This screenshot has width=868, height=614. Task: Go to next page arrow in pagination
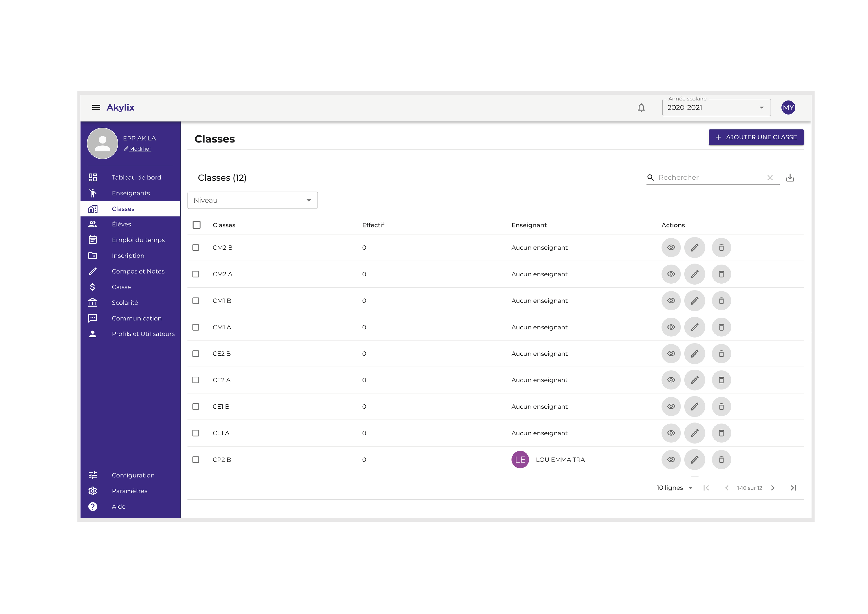(773, 488)
